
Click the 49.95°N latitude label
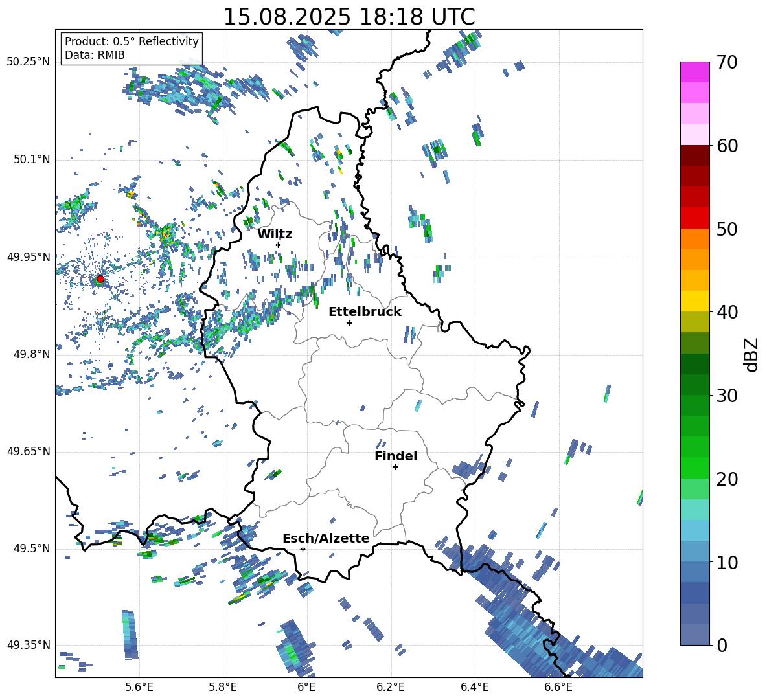click(x=29, y=257)
